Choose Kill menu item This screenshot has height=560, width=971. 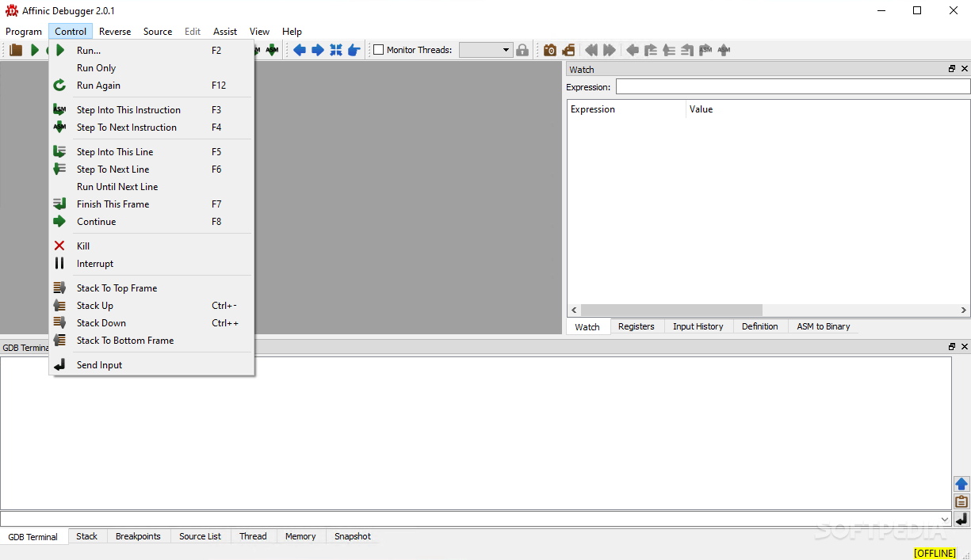(151, 246)
